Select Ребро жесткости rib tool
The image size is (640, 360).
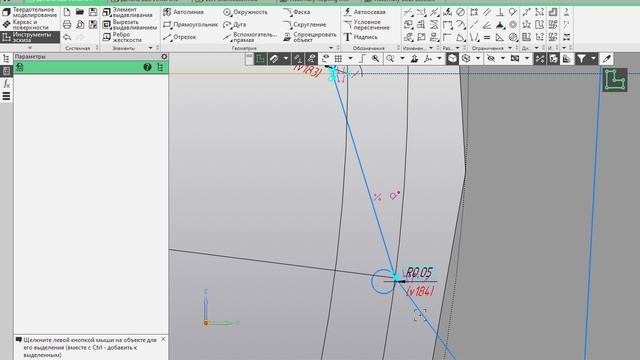(122, 37)
